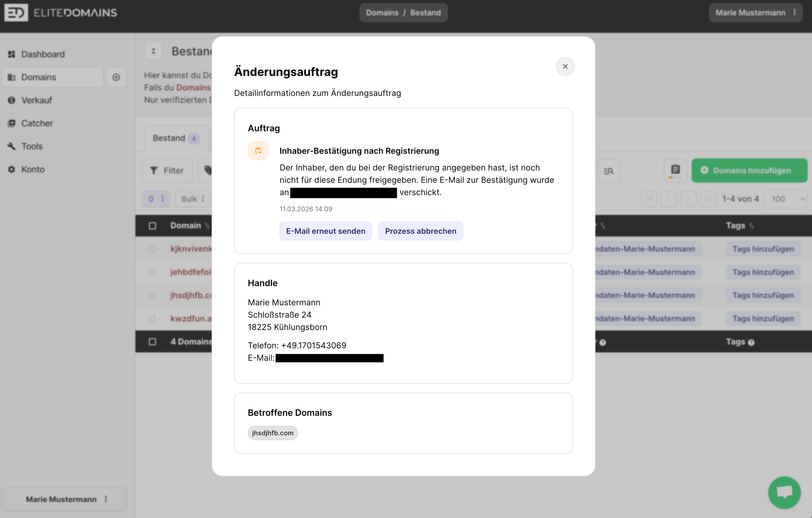812x518 pixels.
Task: Open the jehbdfefoi domain link
Action: pos(191,272)
